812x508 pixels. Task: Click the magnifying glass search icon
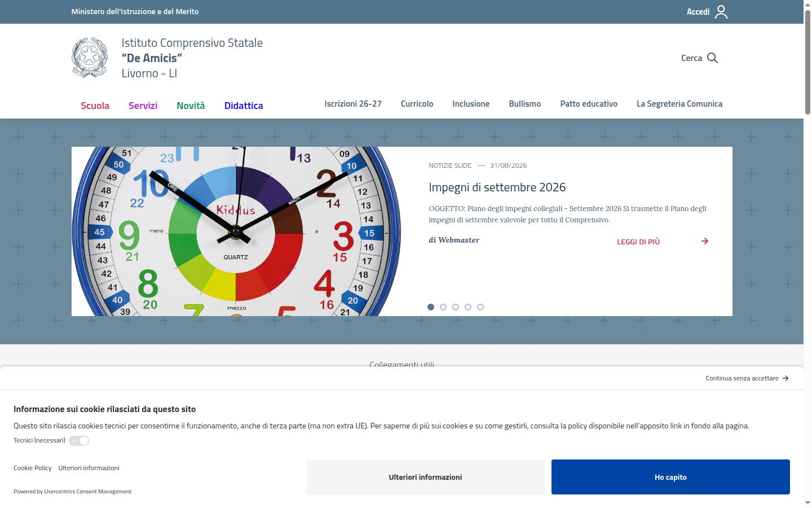tap(712, 58)
